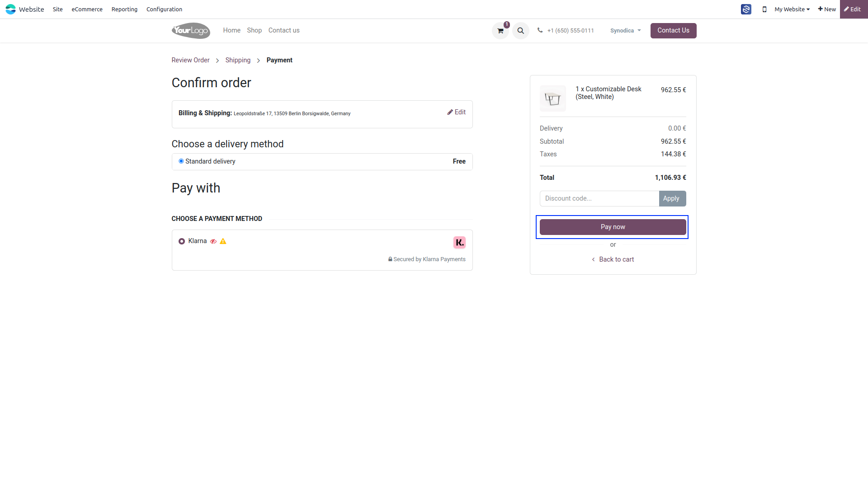Click the Apply discount button
868x488 pixels.
(x=672, y=198)
